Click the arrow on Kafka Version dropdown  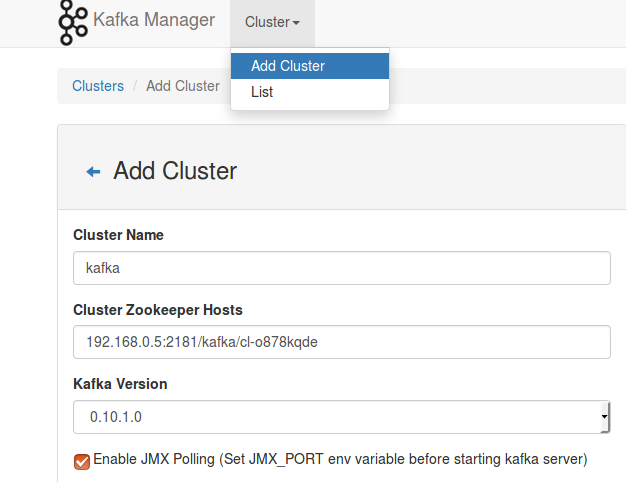[x=604, y=417]
